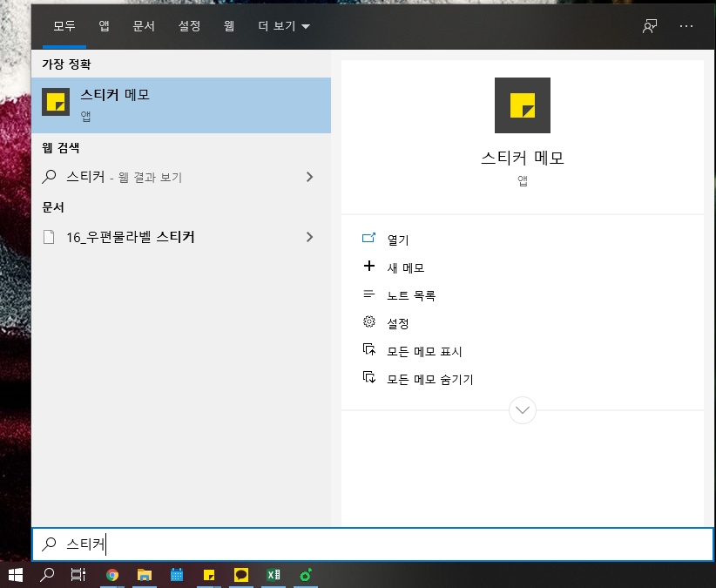
Task: Open the calendar app on the taskbar
Action: pyautogui.click(x=177, y=575)
